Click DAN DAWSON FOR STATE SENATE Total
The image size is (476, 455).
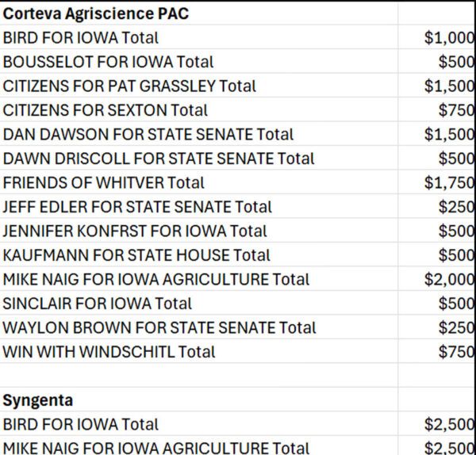(148, 135)
